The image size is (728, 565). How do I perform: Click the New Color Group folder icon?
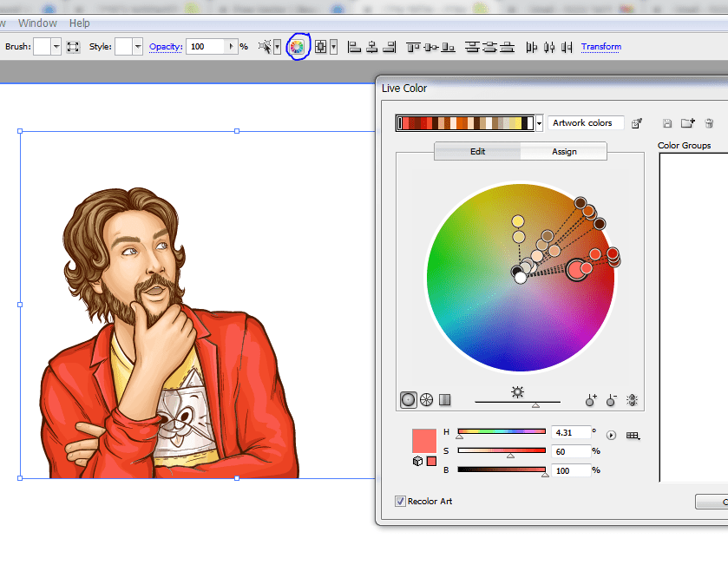[687, 123]
